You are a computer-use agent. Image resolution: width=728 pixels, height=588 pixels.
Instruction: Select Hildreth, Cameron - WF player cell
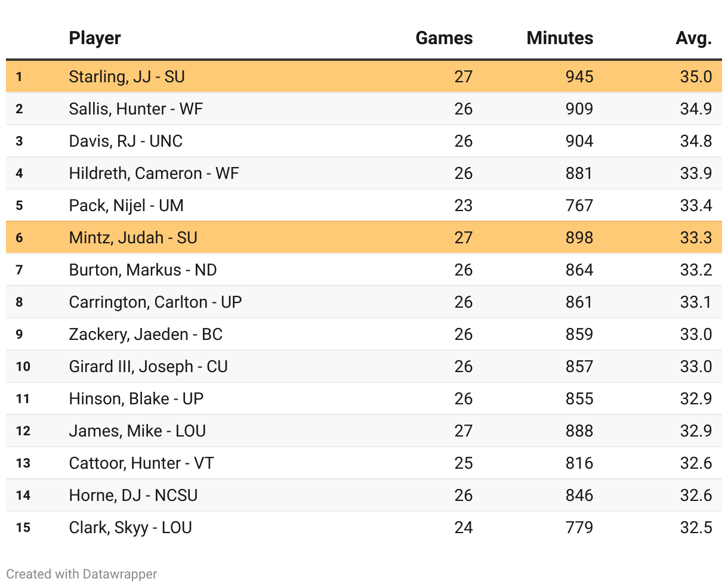tap(153, 173)
